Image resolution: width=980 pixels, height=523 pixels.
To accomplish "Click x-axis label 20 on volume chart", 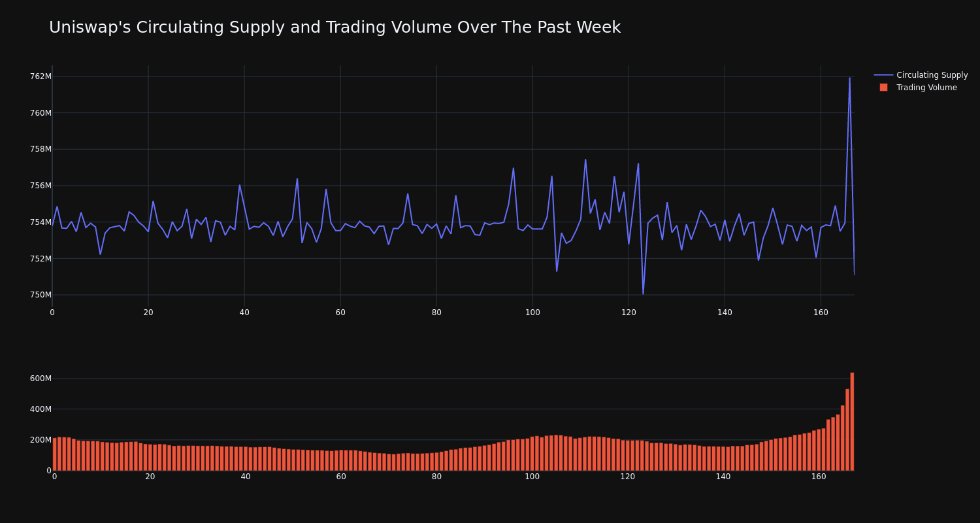I will pos(150,477).
